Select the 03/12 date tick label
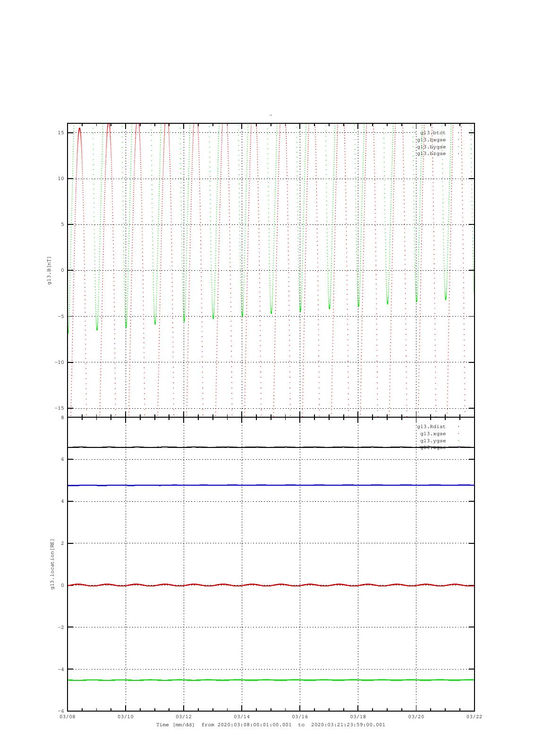The height and width of the screenshot is (756, 534). (x=184, y=717)
